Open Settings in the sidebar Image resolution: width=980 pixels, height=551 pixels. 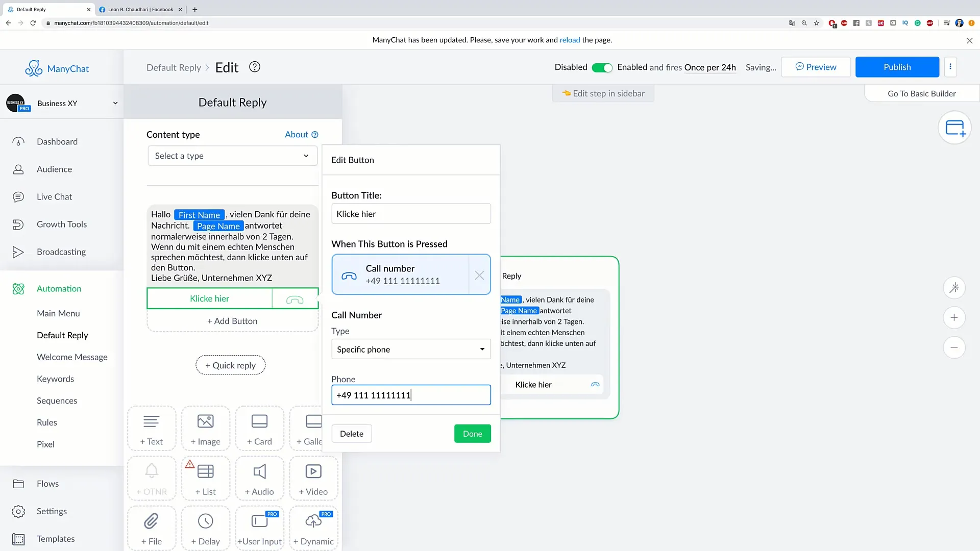click(52, 511)
